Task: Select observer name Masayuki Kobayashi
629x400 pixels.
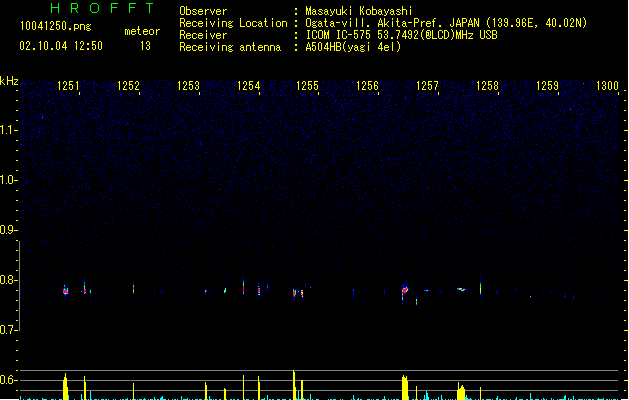Action: [x=359, y=11]
